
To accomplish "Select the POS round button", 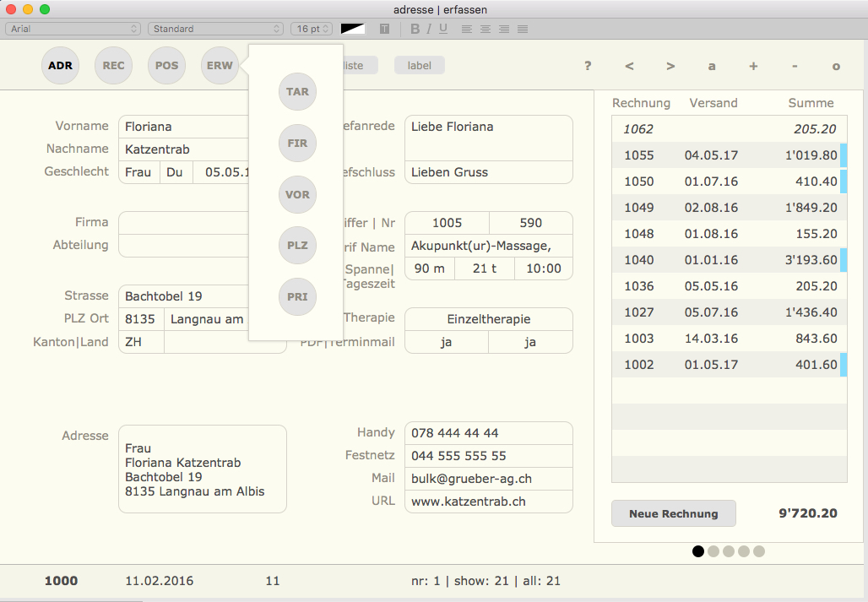I will tap(166, 66).
